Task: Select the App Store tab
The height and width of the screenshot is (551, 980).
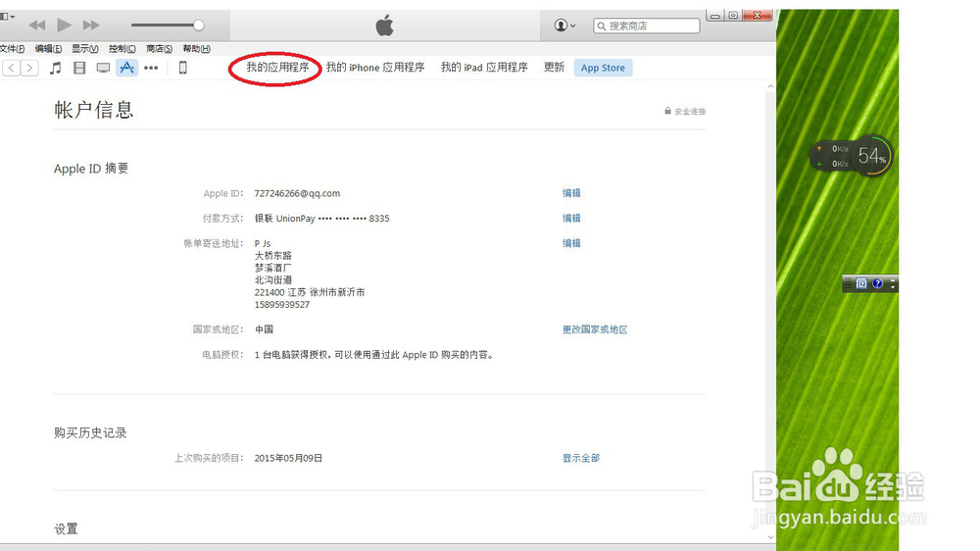Action: [603, 68]
